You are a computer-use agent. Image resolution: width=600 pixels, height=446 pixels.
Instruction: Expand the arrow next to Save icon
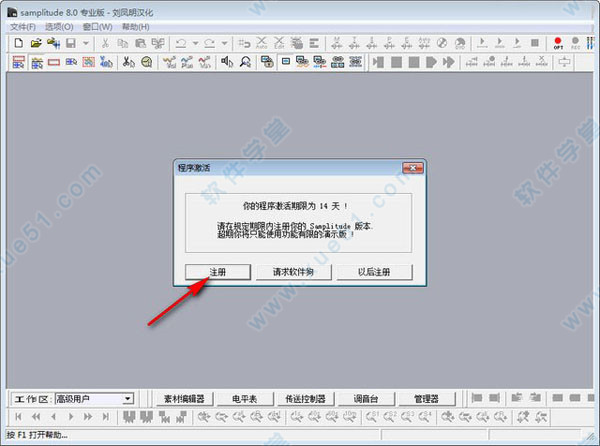[86, 43]
